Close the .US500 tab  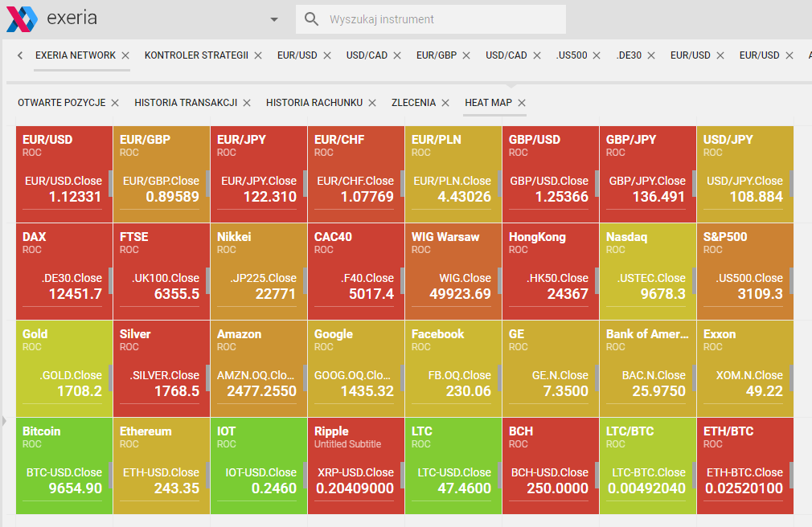tap(597, 55)
